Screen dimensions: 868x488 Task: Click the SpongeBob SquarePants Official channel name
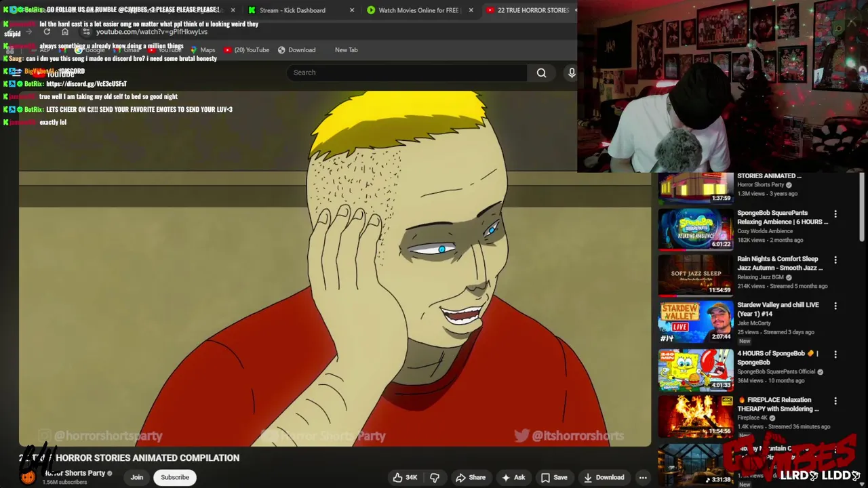click(776, 371)
